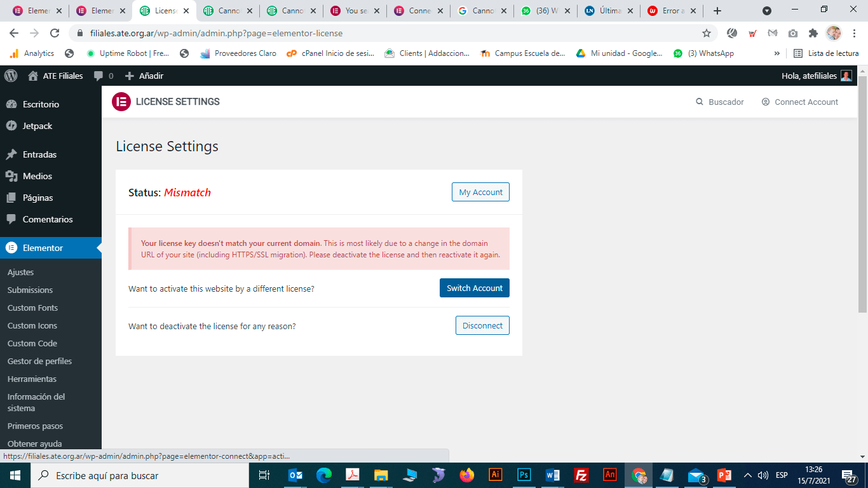This screenshot has width=868, height=488.
Task: Open Custom Icons page
Action: [32, 325]
